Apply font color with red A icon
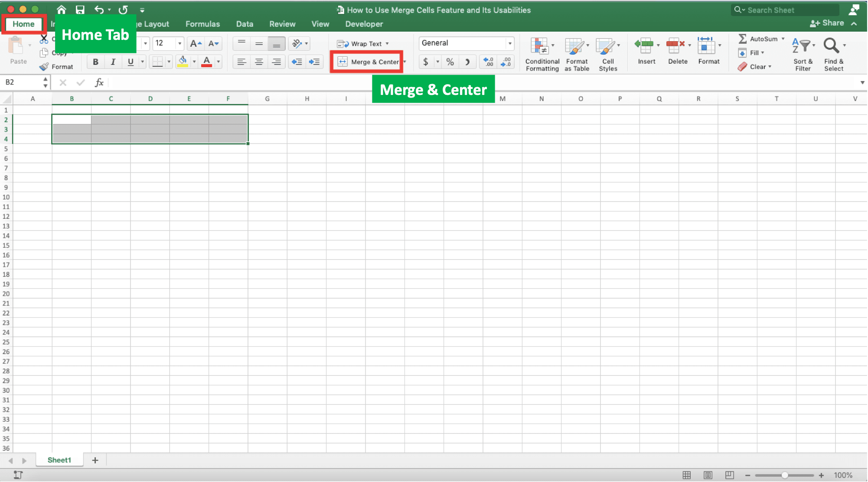Image resolution: width=868 pixels, height=482 pixels. (207, 62)
